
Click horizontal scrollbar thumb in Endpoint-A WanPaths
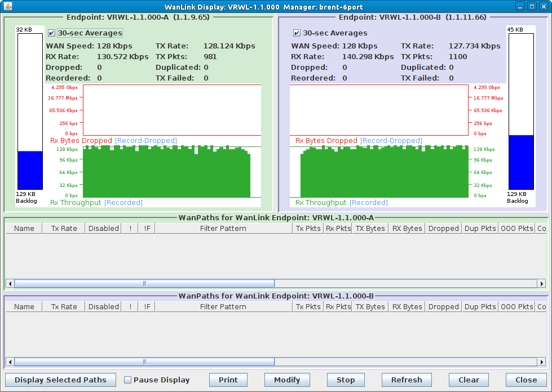point(144,283)
